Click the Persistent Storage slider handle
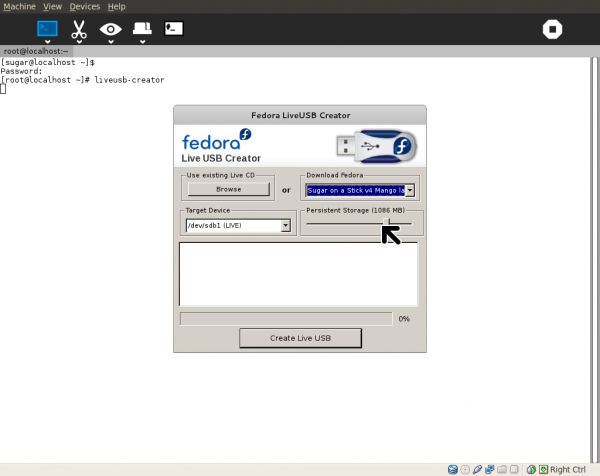The height and width of the screenshot is (476, 600). click(x=389, y=225)
